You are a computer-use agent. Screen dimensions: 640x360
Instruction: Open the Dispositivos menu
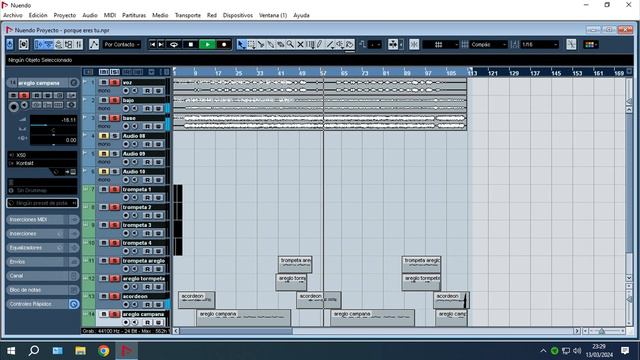(238, 15)
